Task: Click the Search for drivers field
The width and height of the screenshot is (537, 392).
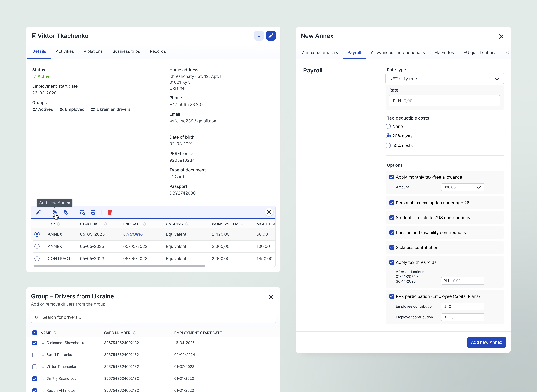Action: (153, 317)
